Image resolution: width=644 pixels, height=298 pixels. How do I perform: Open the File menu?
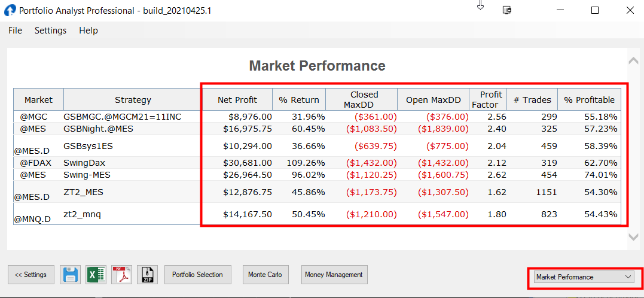15,31
